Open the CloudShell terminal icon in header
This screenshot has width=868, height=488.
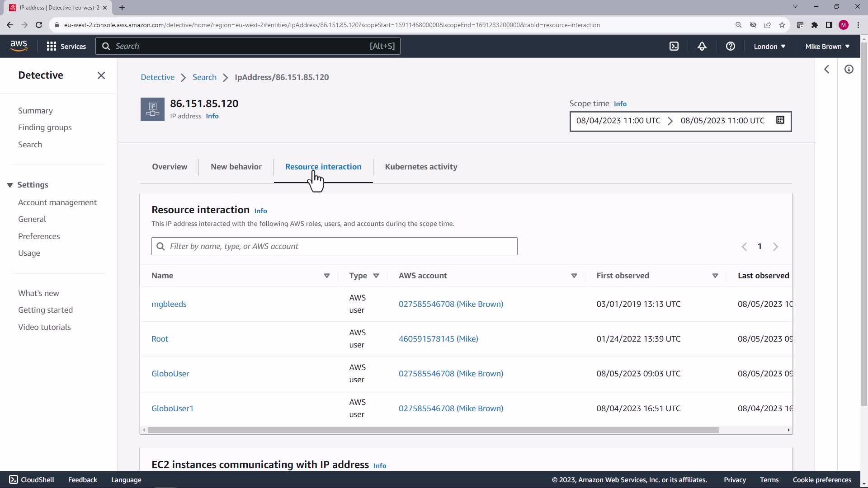(674, 46)
